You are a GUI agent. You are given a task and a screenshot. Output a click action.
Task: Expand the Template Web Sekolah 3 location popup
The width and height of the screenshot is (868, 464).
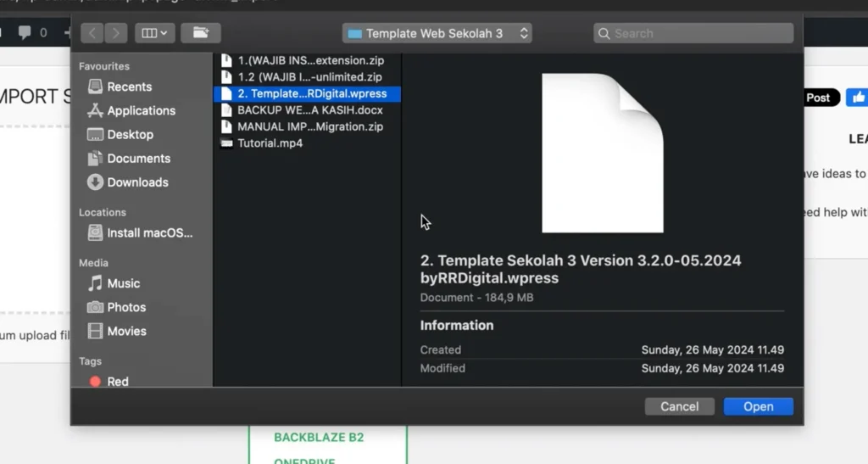[x=437, y=33]
